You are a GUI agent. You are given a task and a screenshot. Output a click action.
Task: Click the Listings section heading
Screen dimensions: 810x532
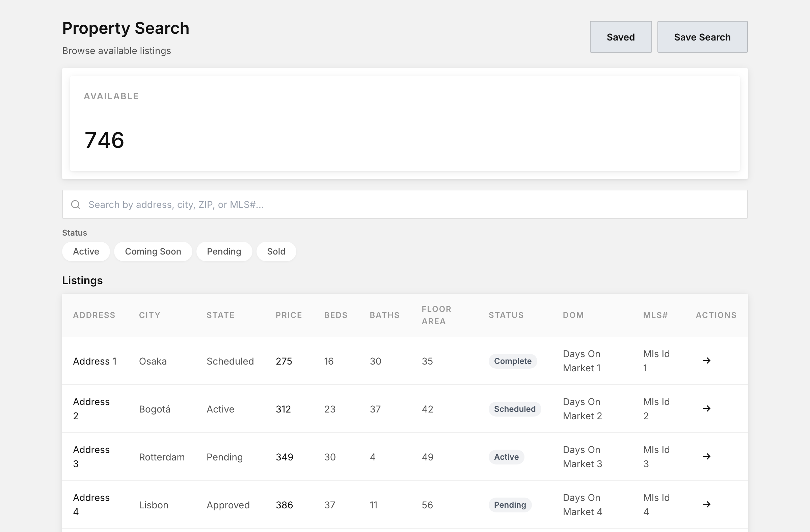point(82,281)
